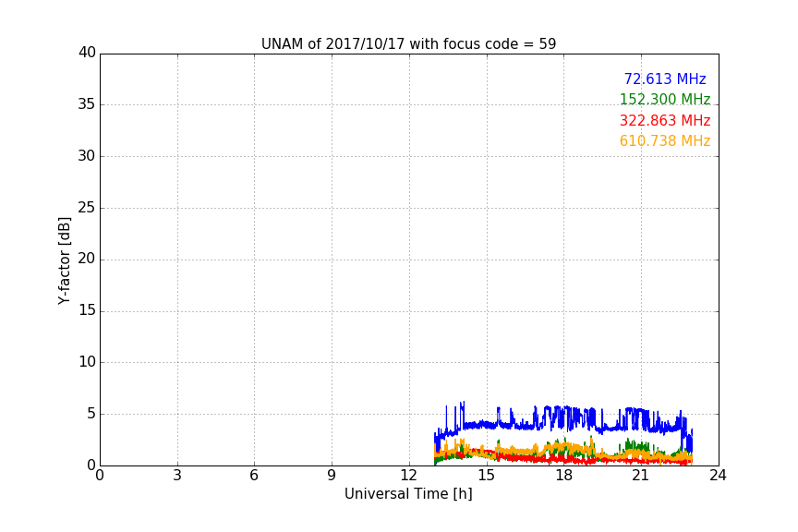
Task: Click the y-axis tick label 10
Action: (x=87, y=362)
